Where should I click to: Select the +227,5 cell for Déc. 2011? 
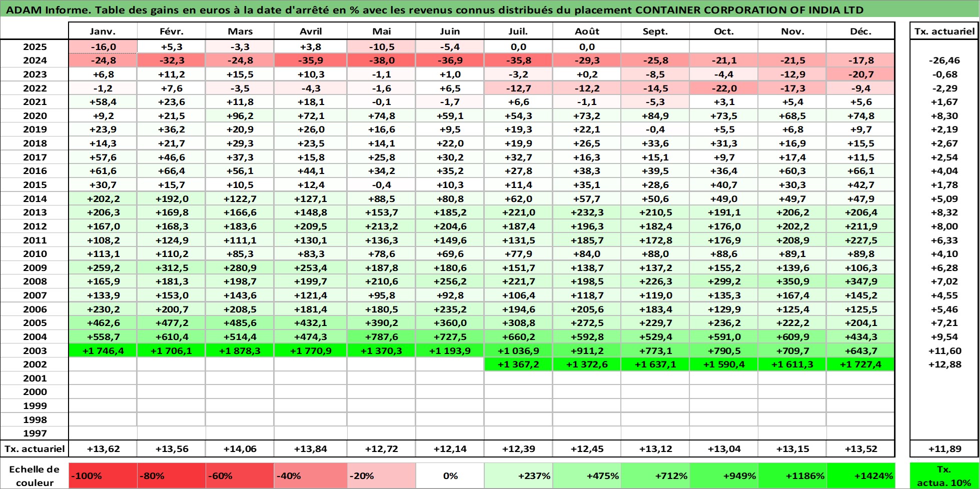tap(860, 240)
